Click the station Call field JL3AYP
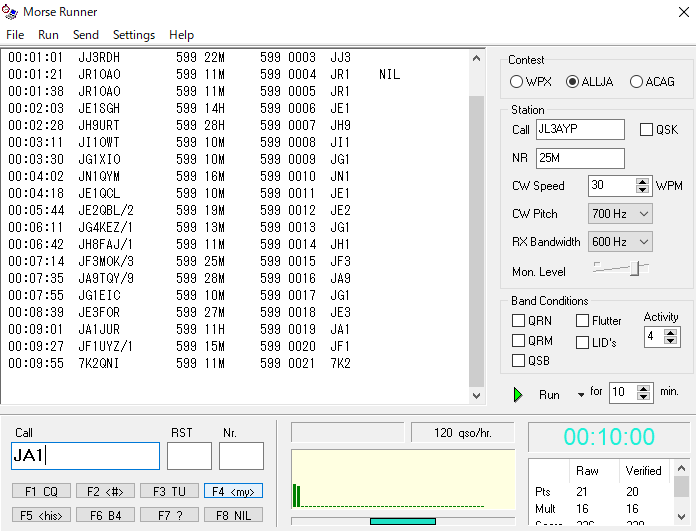 tap(580, 129)
